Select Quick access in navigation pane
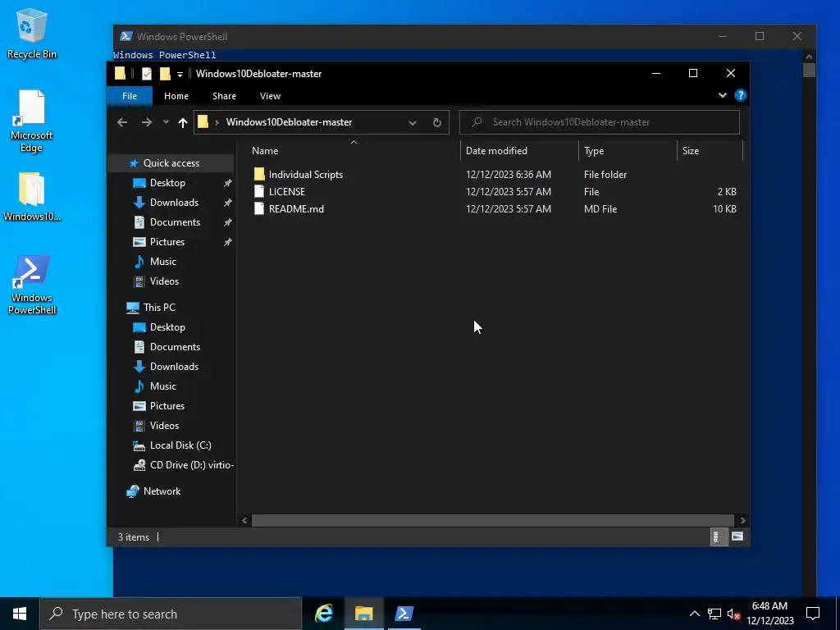This screenshot has width=840, height=630. (171, 163)
